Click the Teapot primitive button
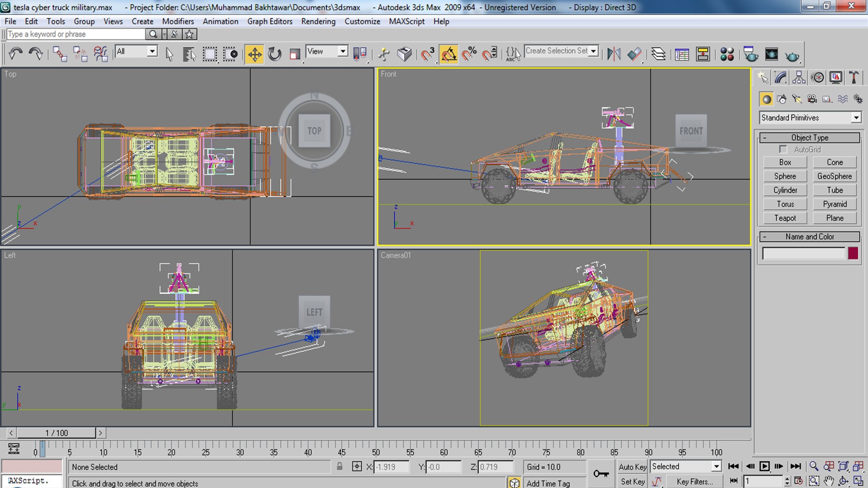The width and height of the screenshot is (868, 488). pos(785,218)
